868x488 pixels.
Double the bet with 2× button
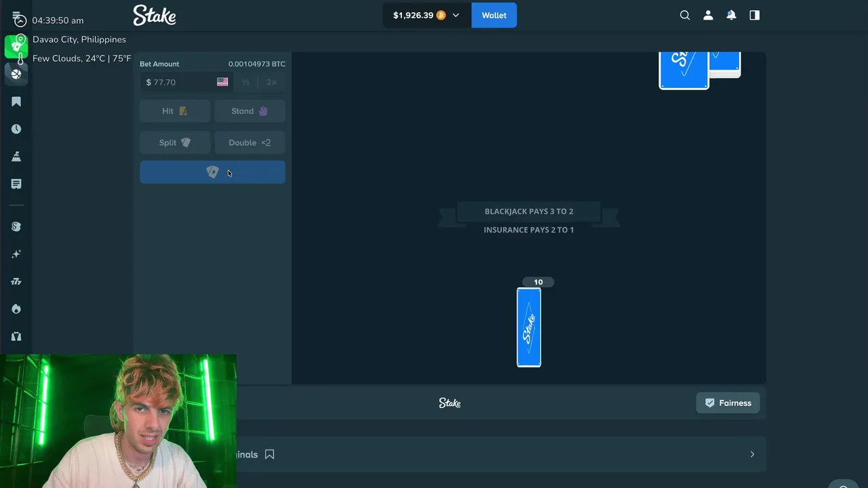pyautogui.click(x=271, y=82)
